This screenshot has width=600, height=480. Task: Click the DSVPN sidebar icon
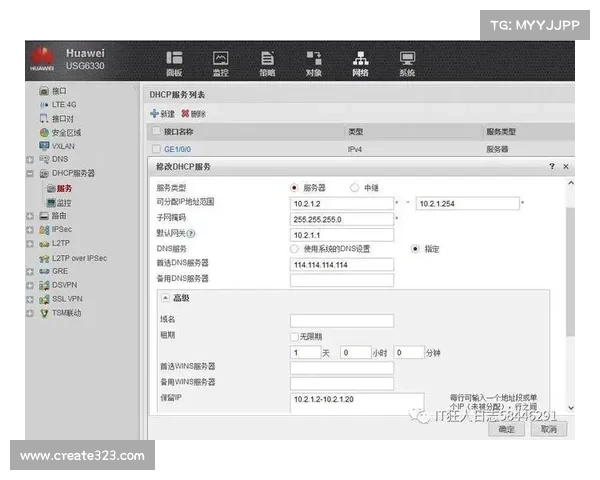44,285
